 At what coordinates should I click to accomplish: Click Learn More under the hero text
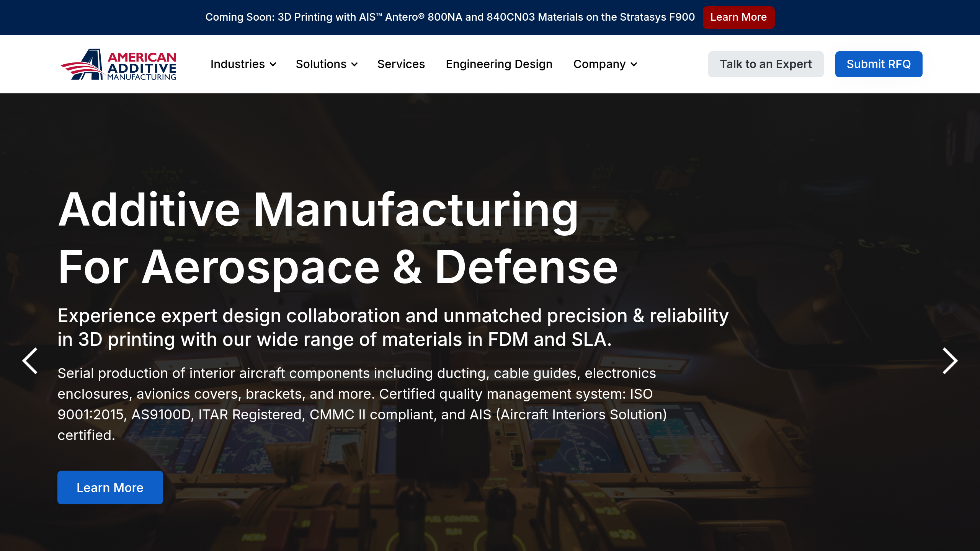click(110, 487)
